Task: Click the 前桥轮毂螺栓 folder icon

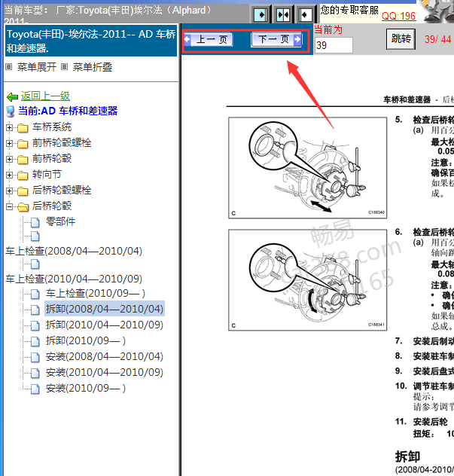Action: (x=23, y=144)
